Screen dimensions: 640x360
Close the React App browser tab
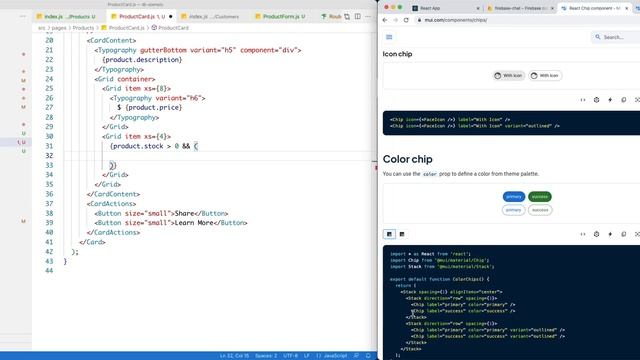(x=478, y=8)
